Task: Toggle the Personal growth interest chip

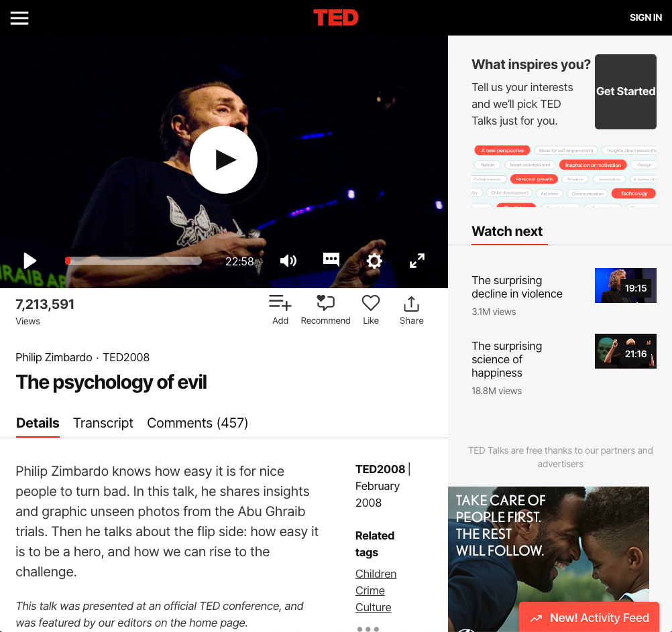Action: point(534,180)
